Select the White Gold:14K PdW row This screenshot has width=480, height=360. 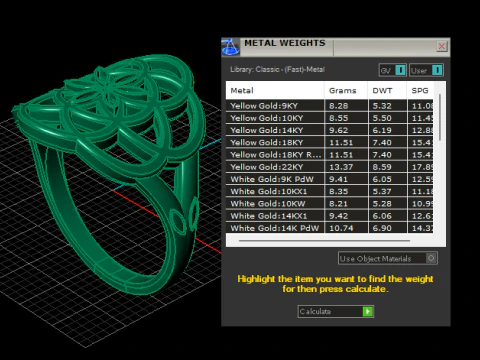(330, 228)
